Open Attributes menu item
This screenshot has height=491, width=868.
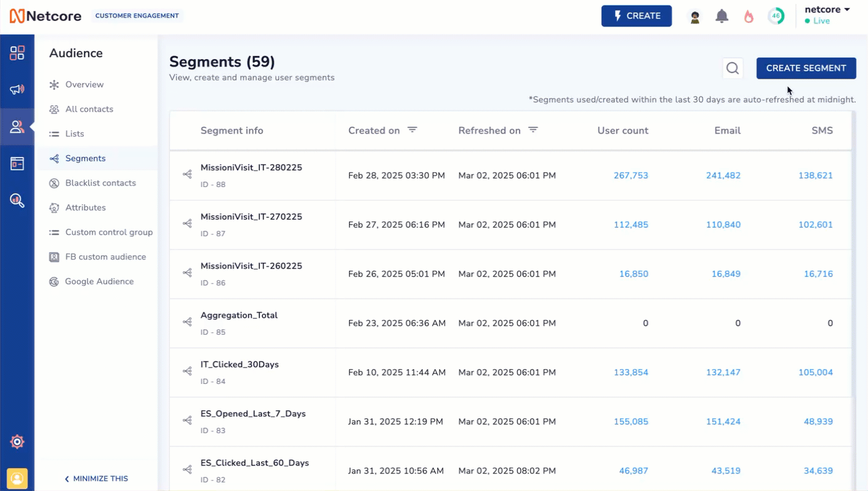click(x=86, y=207)
